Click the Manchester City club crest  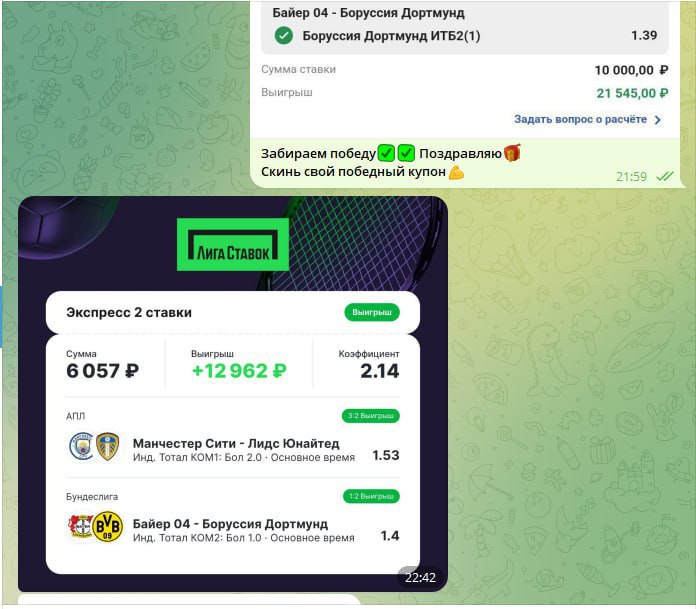(81, 447)
